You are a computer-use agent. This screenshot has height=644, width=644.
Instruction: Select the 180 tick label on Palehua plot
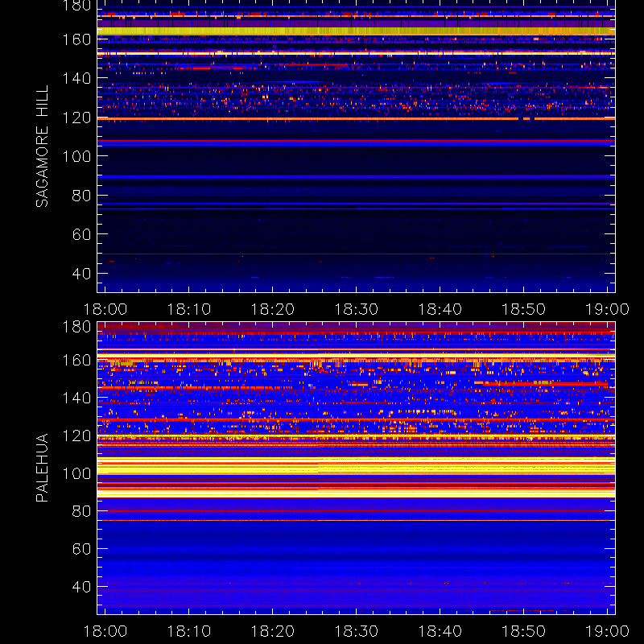[x=76, y=327]
